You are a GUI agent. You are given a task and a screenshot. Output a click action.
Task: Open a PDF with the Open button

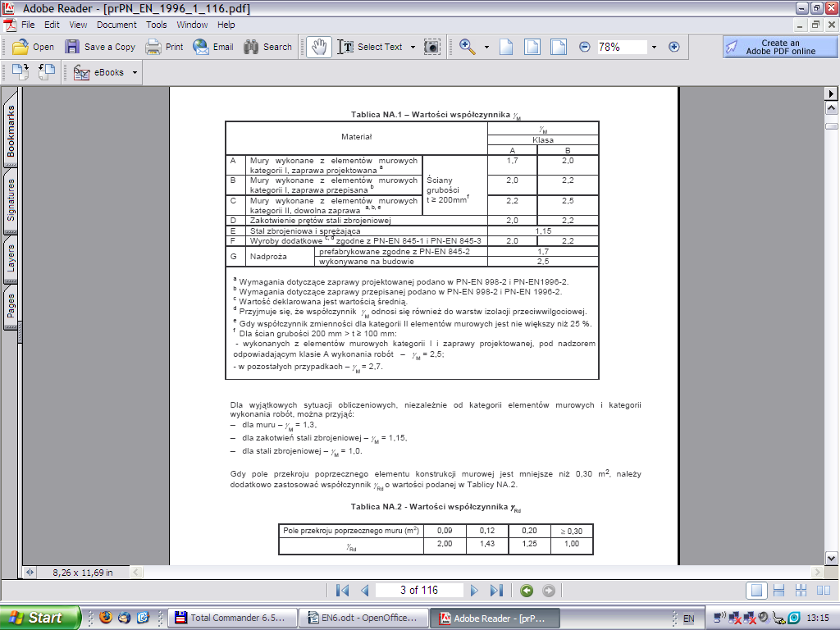point(33,47)
